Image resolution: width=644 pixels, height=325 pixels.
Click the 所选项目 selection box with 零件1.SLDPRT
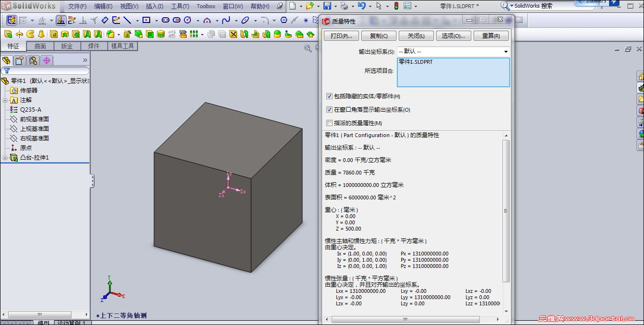453,72
